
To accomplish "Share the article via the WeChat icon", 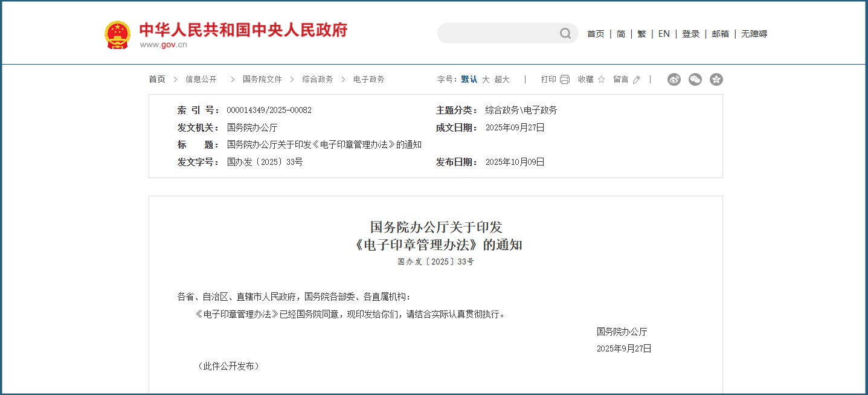I will pyautogui.click(x=695, y=79).
